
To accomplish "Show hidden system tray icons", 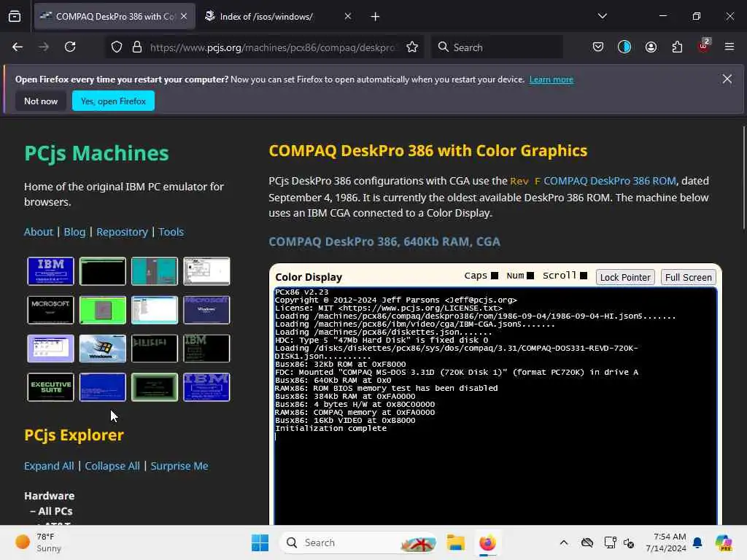I will [564, 542].
